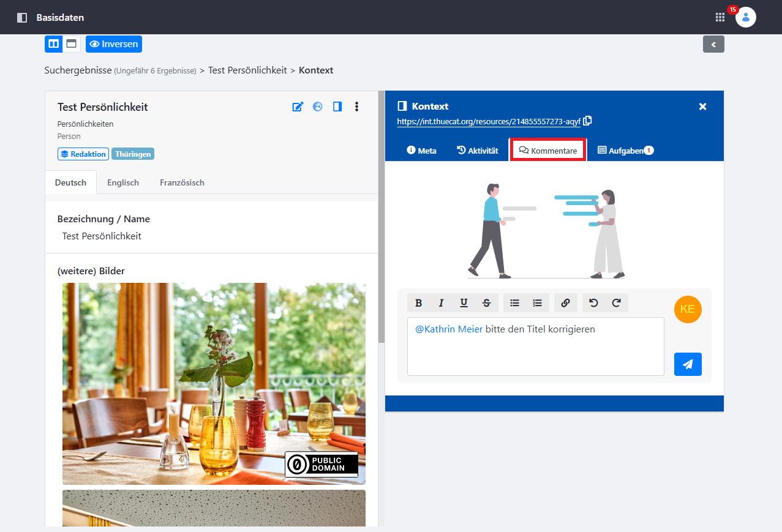Click the Test Persönlichkeit name value
The width and height of the screenshot is (782, 532).
[102, 236]
